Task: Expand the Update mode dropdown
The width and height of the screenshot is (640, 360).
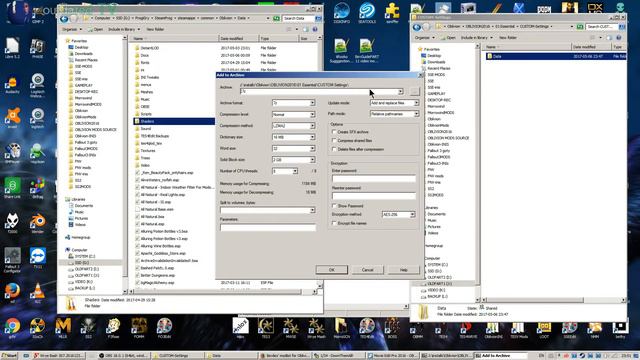Action: click(x=394, y=103)
